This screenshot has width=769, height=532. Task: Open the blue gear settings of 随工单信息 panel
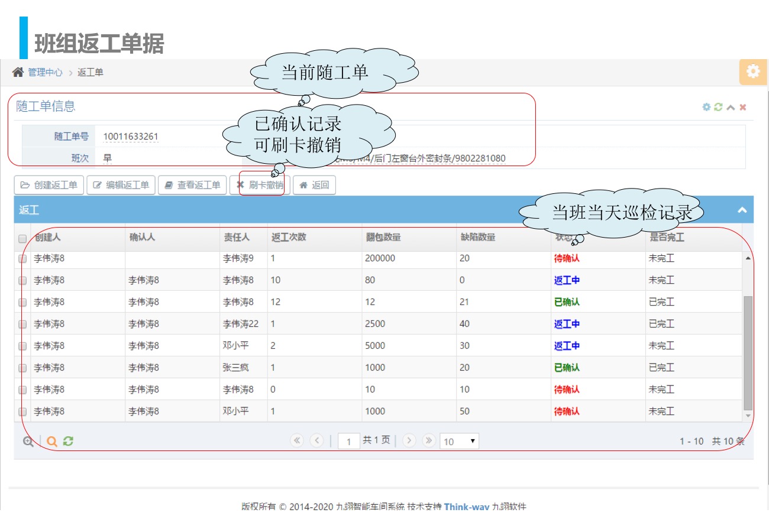(706, 107)
